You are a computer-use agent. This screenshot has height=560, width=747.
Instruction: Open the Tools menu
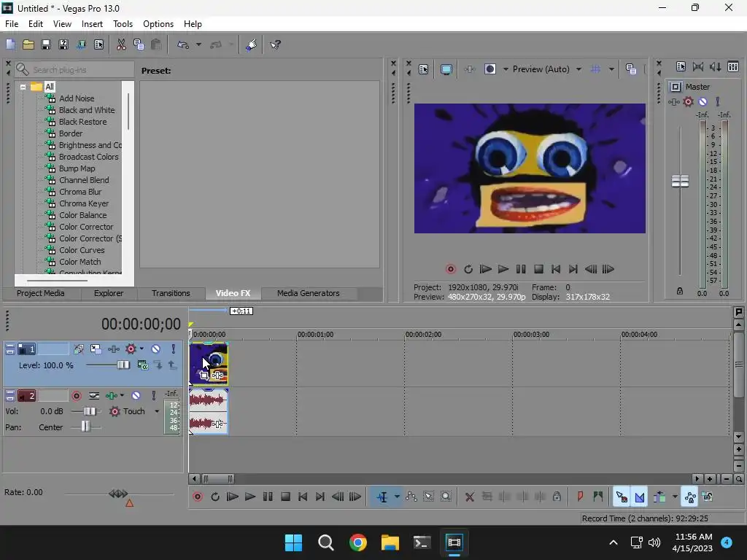[123, 24]
